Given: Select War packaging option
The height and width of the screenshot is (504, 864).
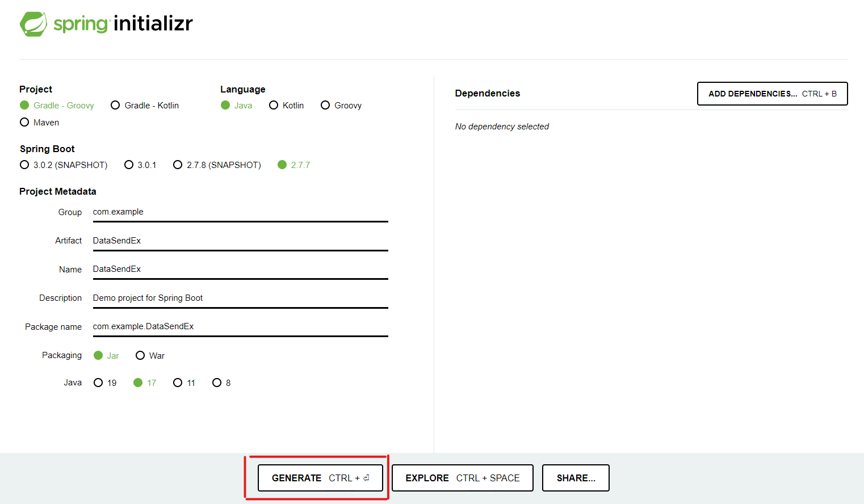Looking at the screenshot, I should pyautogui.click(x=150, y=356).
